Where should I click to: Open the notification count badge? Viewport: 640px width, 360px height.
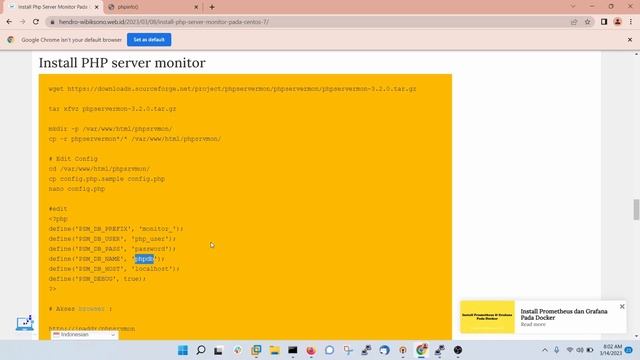coord(629,350)
